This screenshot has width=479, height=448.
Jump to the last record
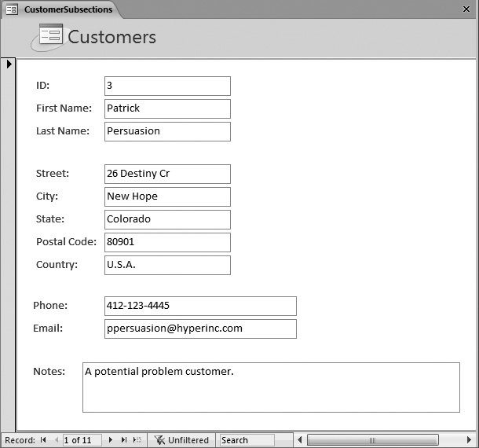[x=124, y=439]
